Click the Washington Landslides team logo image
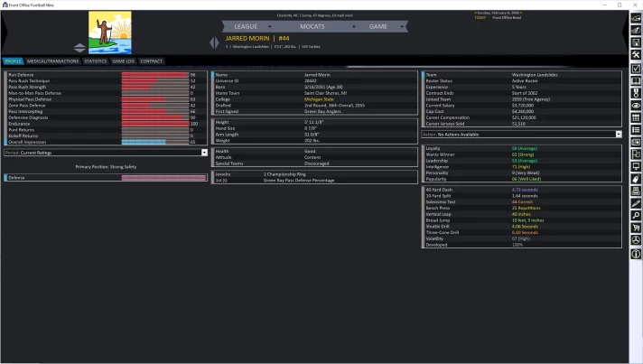The height and width of the screenshot is (364, 643). tap(110, 33)
